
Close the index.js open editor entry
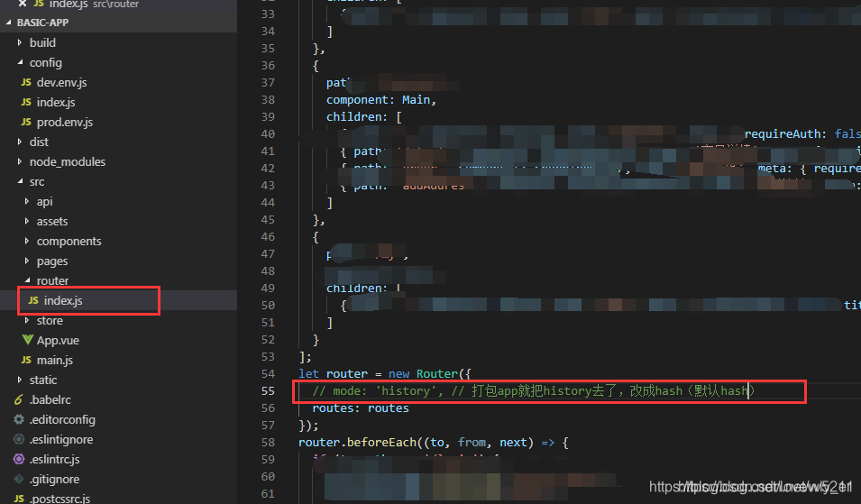tap(23, 4)
